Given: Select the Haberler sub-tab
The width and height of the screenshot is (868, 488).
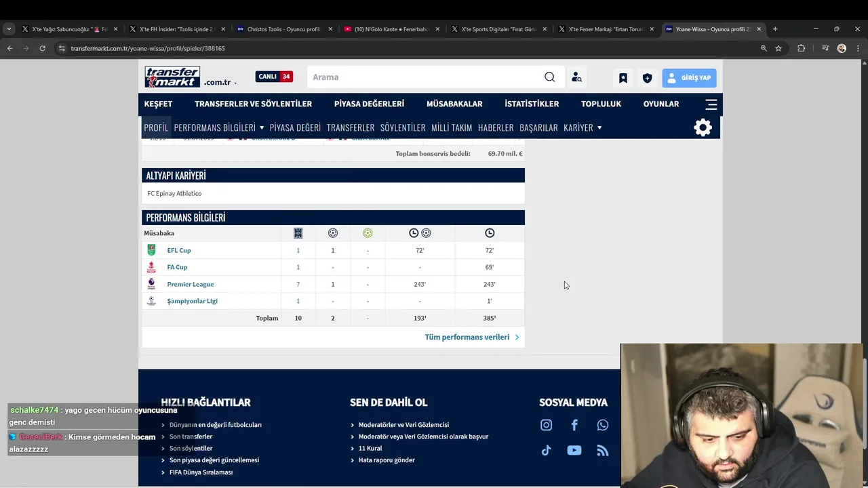Looking at the screenshot, I should point(496,127).
